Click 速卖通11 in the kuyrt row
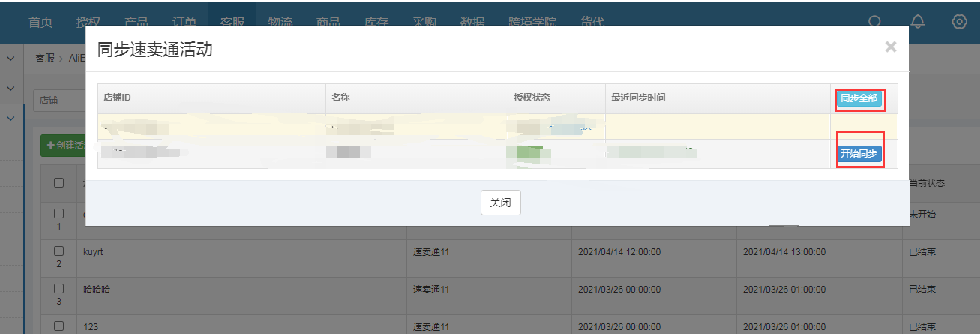 (431, 252)
